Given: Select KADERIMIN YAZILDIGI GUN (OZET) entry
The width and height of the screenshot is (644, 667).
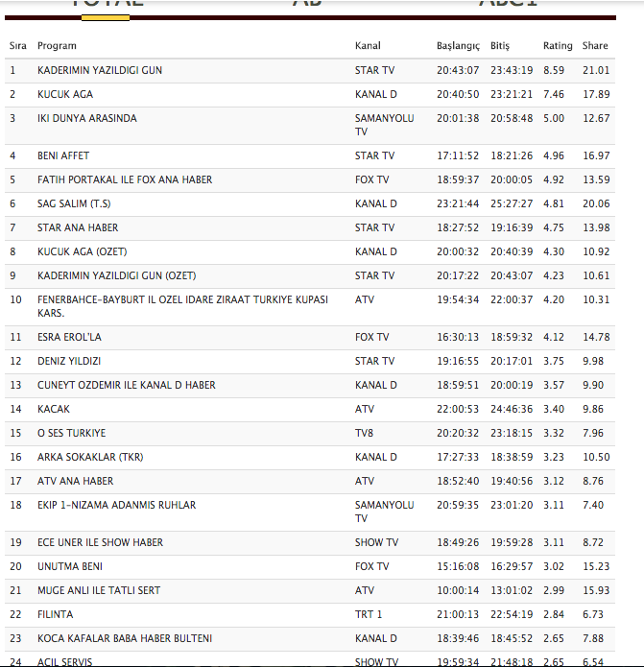Looking at the screenshot, I should coord(116,275).
